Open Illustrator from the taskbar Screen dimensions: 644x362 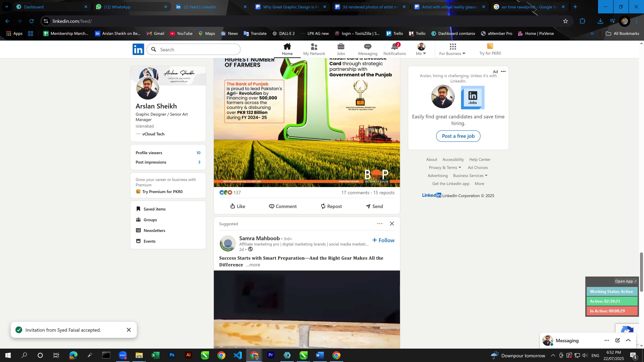188,355
